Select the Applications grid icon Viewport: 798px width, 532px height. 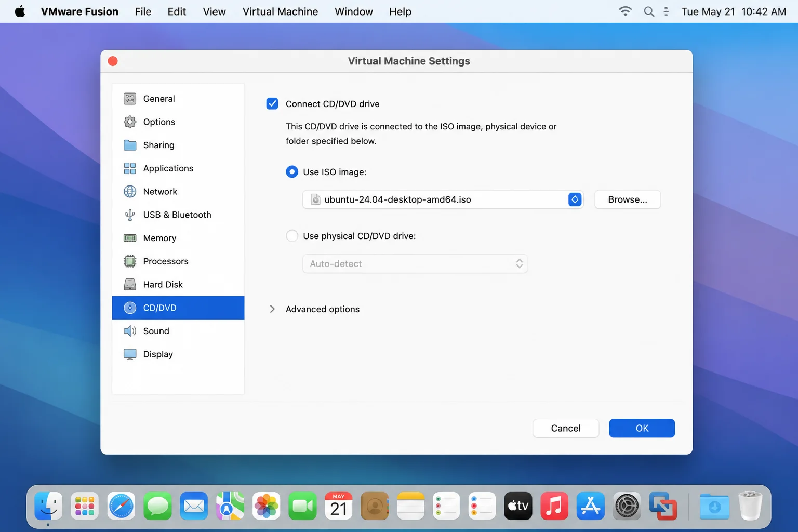click(x=130, y=168)
